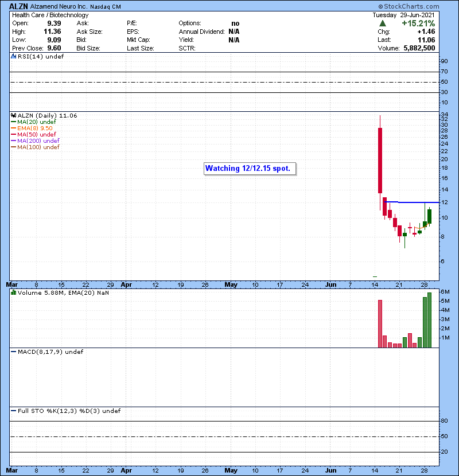Click the 90 label on the RSI axis

pos(444,61)
